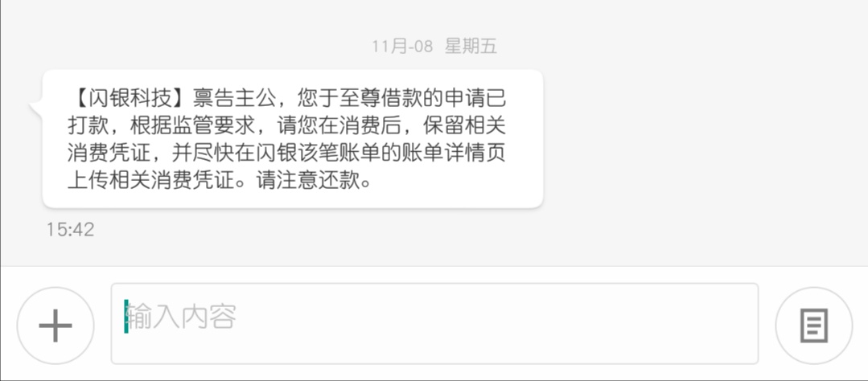This screenshot has height=381, width=868.
Task: Click the 11月-08 星期五 date header
Action: (x=434, y=47)
